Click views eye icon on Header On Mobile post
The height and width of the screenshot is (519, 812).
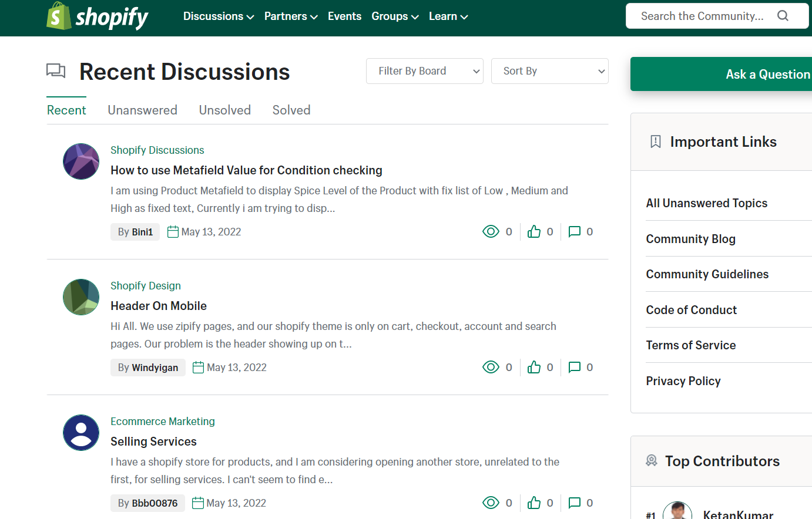491,367
